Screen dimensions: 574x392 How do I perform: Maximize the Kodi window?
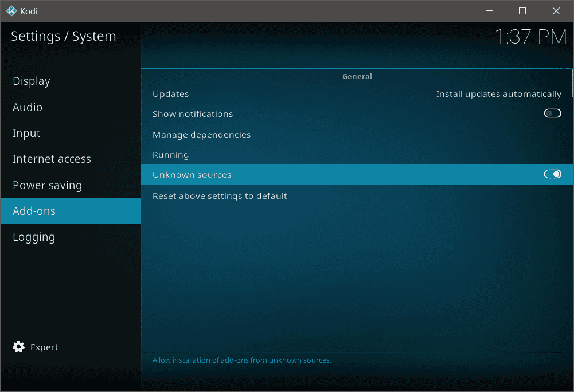coord(522,11)
